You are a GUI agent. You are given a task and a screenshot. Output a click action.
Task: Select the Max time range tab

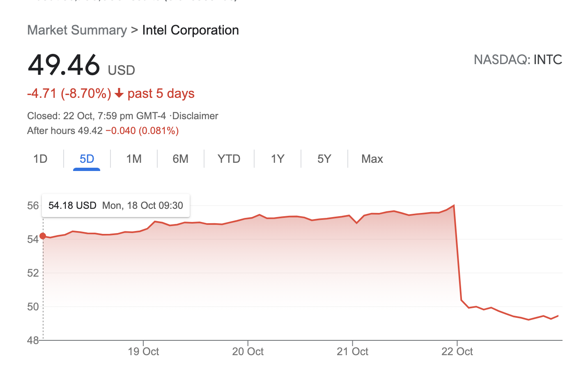pyautogui.click(x=372, y=159)
